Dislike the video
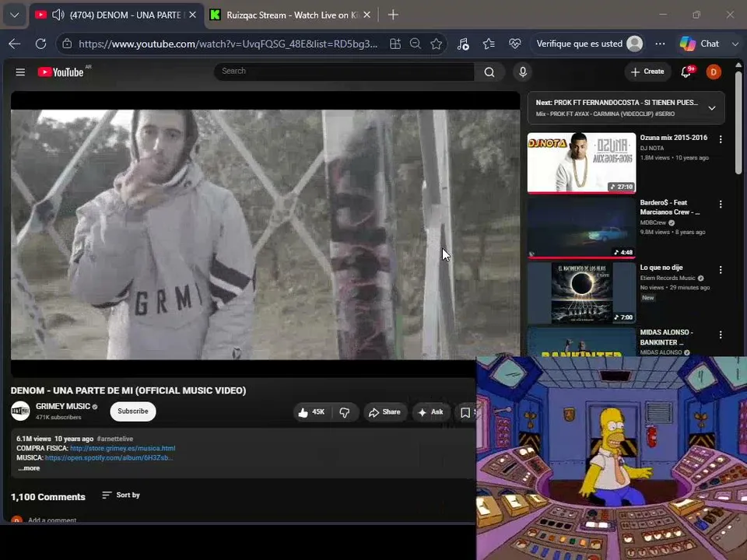Screen dimensions: 747x560 tap(345, 412)
